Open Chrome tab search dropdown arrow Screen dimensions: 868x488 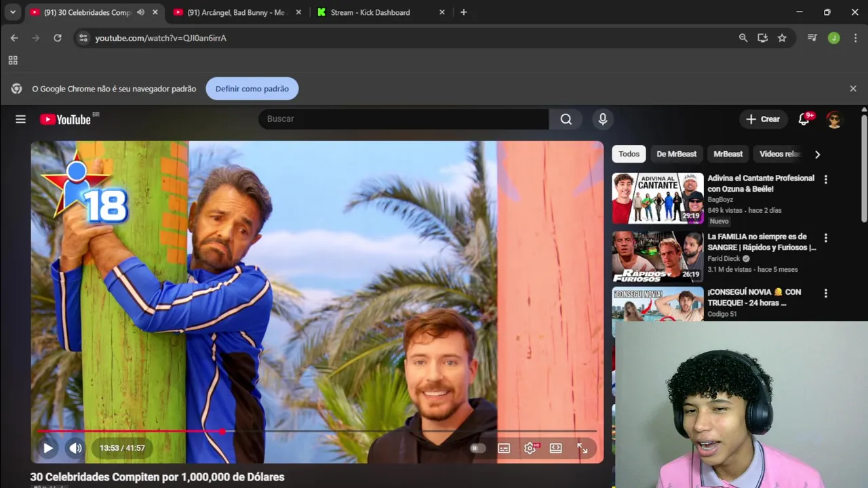(12, 12)
